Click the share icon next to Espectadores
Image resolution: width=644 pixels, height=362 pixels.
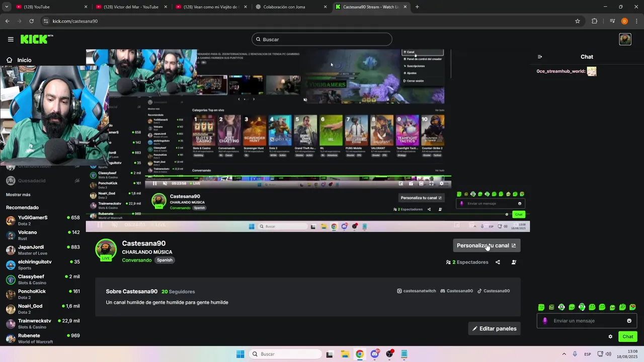pyautogui.click(x=498, y=262)
